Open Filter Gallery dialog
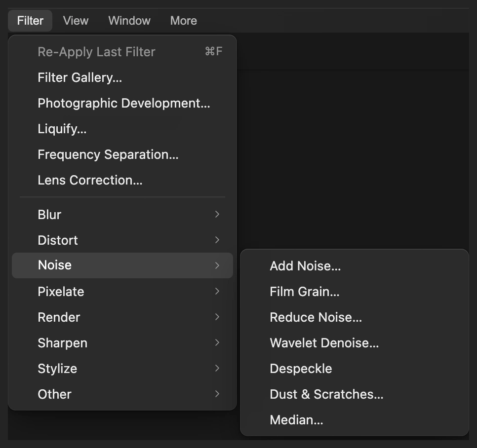The image size is (477, 448). 122,77
